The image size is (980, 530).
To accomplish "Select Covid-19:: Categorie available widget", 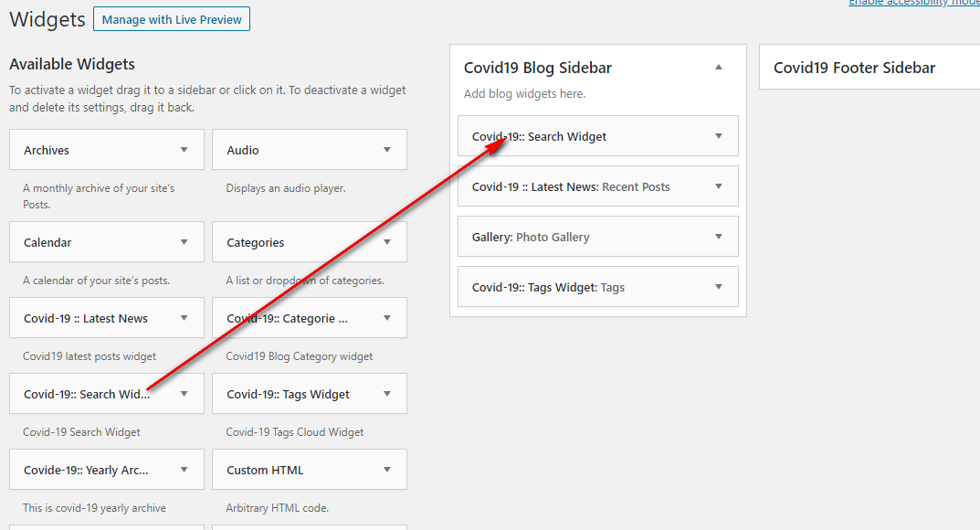I will coord(310,318).
